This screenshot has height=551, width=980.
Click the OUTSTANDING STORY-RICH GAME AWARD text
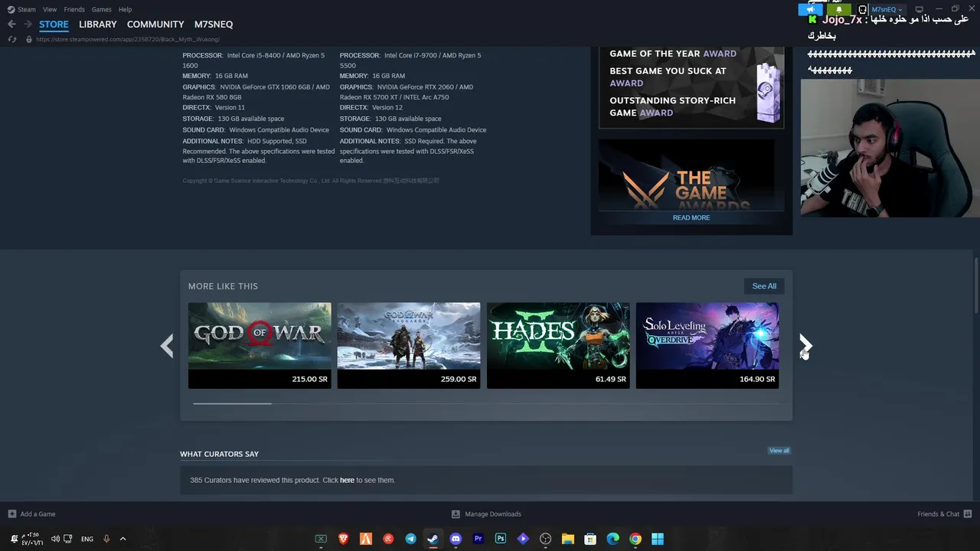(x=672, y=106)
